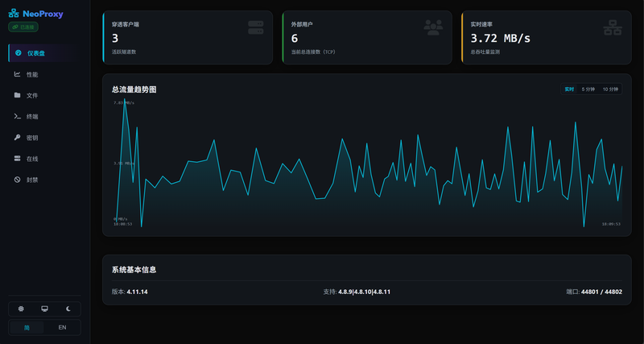Image resolution: width=644 pixels, height=344 pixels.
Task: Click the ban circle icon beside 封禁
Action: tap(17, 180)
